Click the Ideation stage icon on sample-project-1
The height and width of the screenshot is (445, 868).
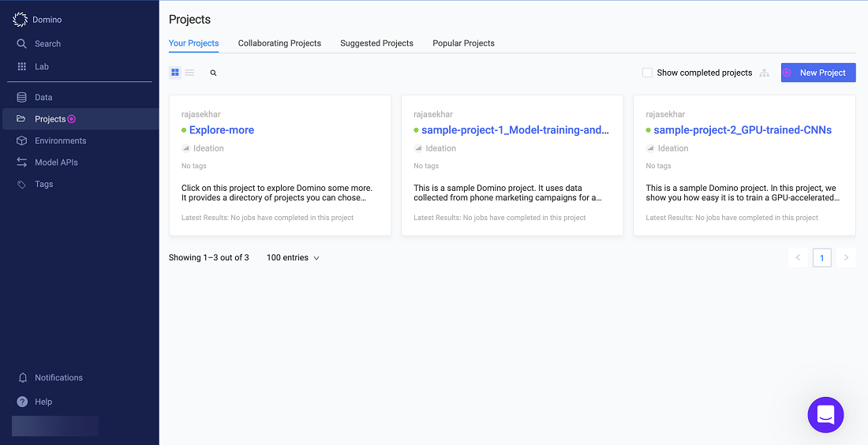[418, 148]
